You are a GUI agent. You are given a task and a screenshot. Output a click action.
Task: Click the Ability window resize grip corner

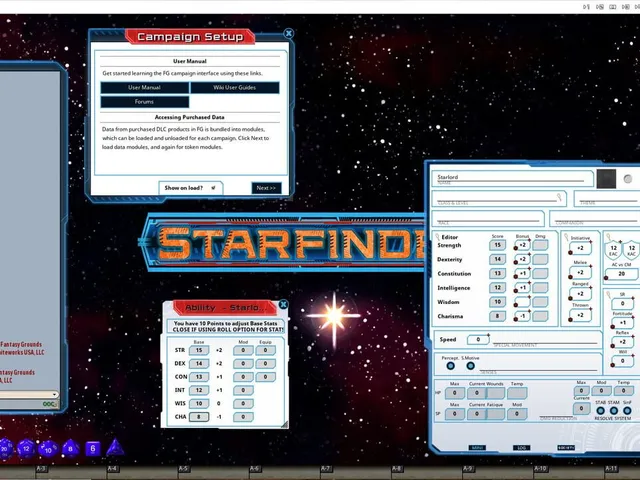click(284, 424)
